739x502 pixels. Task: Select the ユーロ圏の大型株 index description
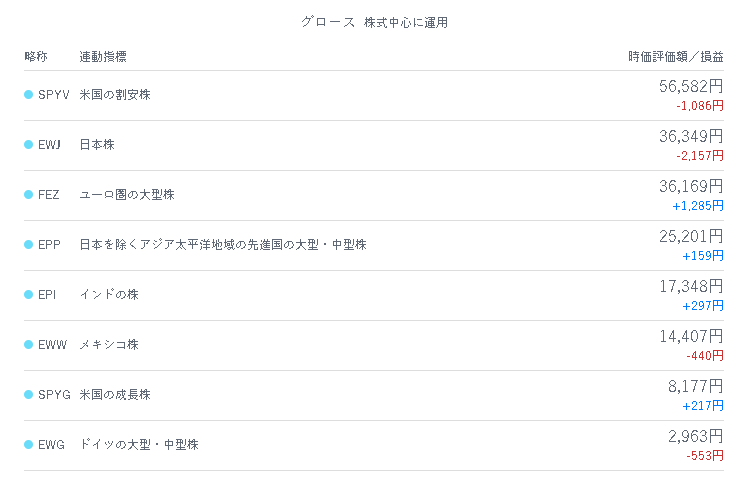tap(127, 195)
